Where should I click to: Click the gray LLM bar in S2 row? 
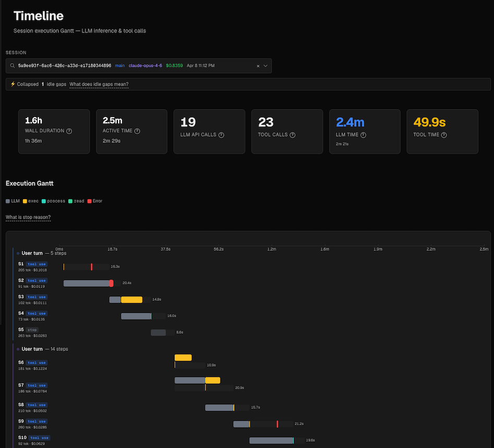click(86, 283)
